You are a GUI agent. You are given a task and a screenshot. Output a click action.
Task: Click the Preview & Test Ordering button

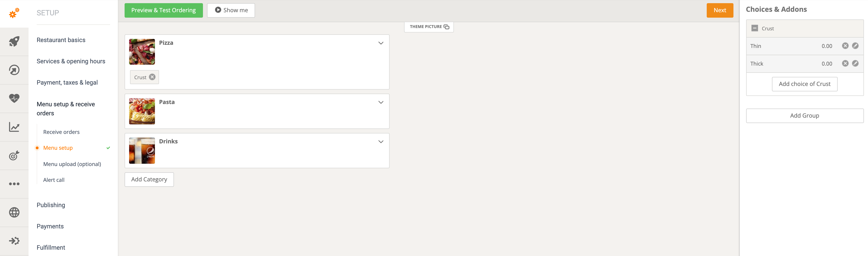tap(163, 10)
